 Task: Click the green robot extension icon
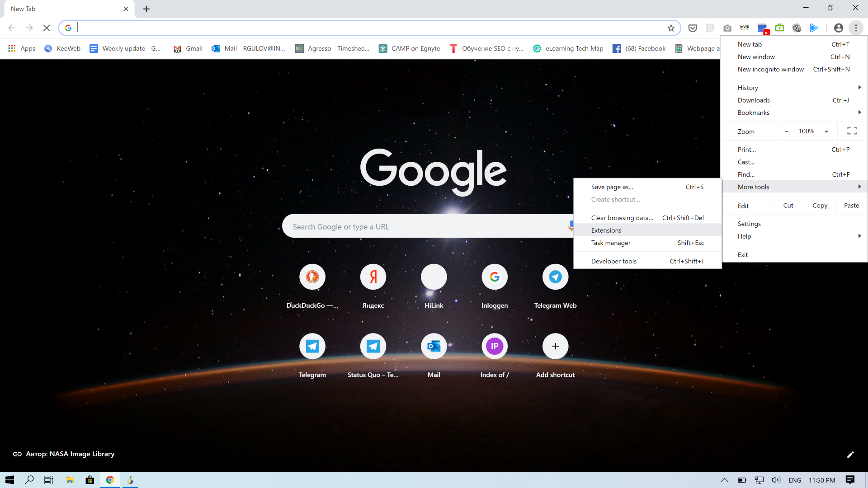[x=779, y=28]
